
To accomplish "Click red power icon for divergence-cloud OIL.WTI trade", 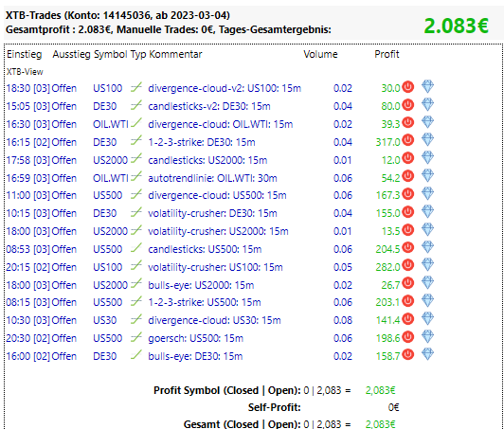I will 407,123.
